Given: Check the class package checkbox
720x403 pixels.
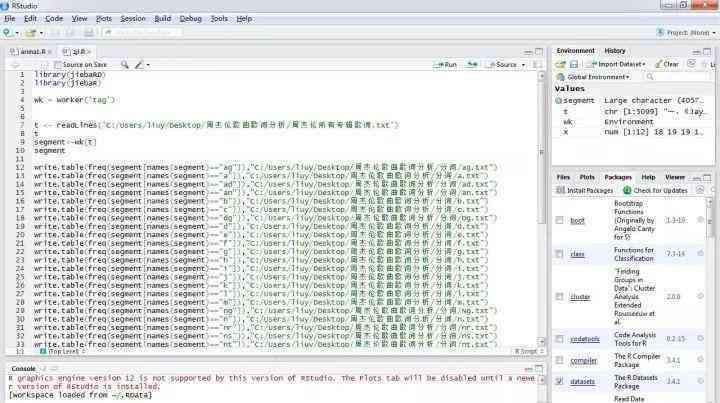Looking at the screenshot, I should [x=559, y=254].
